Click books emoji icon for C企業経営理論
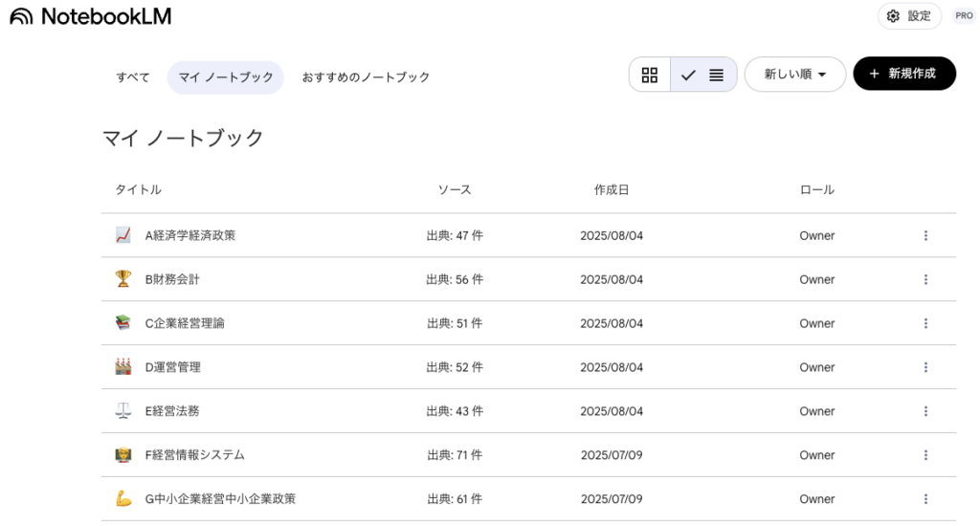The image size is (980, 526). 122,323
